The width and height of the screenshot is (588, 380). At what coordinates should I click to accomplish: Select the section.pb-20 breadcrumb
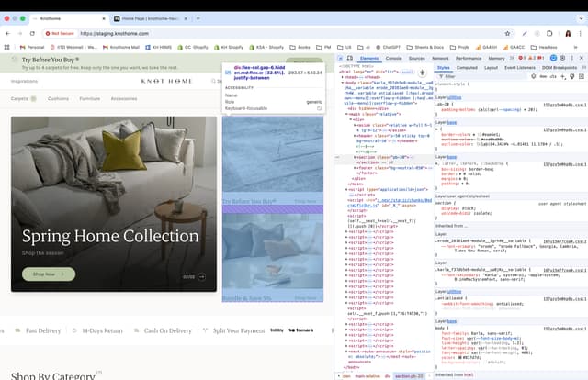[x=409, y=376]
